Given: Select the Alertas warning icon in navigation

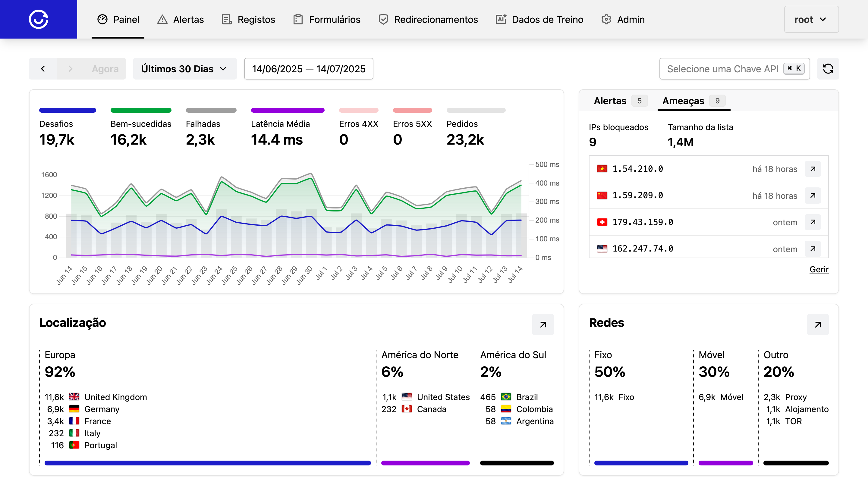Looking at the screenshot, I should coord(162,19).
